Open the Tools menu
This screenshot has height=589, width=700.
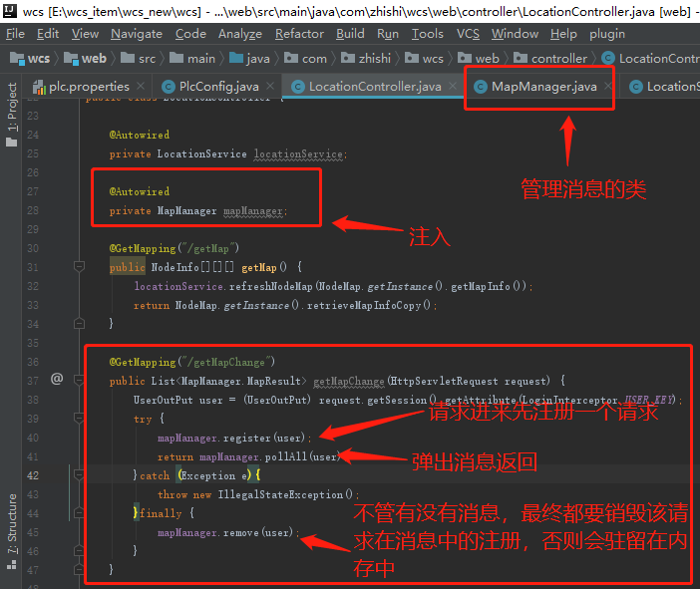tap(427, 34)
